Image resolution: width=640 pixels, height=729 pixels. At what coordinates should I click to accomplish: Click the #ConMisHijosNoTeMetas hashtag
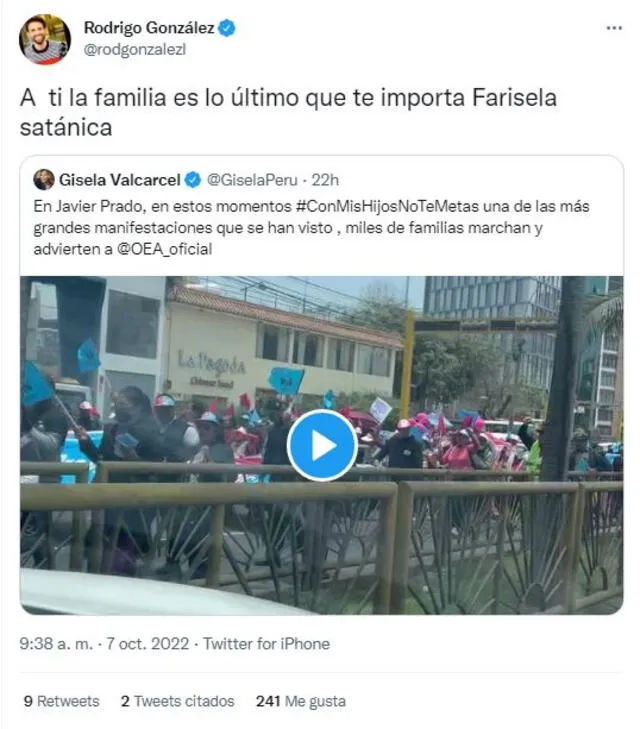click(x=387, y=206)
